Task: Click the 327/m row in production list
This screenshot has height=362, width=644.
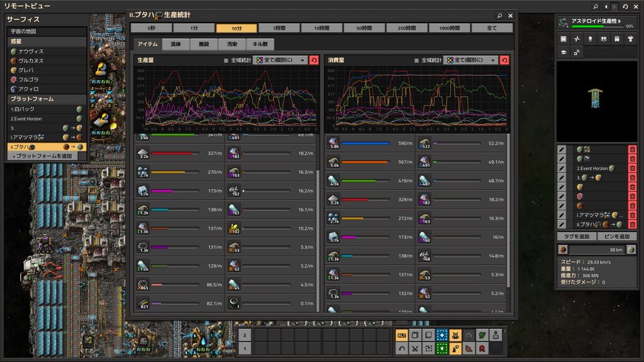Action: coord(179,153)
